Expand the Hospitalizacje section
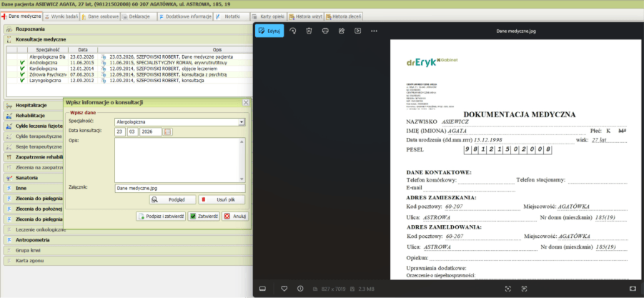644x298 pixels. [31, 105]
